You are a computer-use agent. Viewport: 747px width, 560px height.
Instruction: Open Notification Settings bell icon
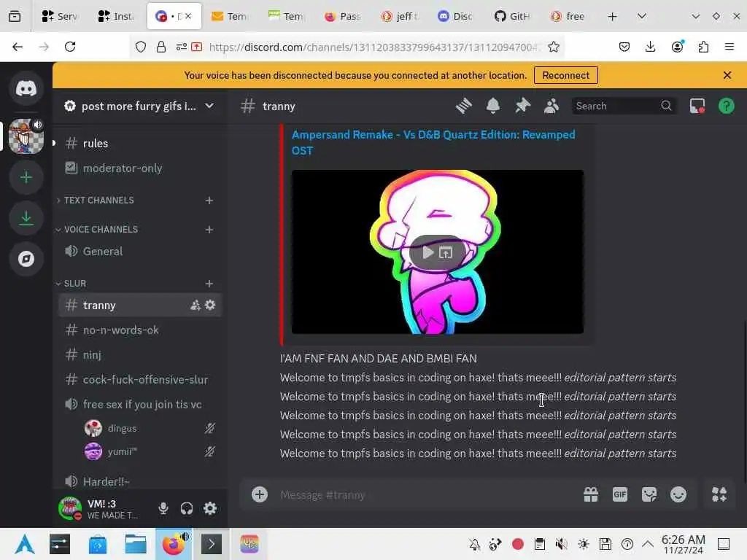click(493, 106)
